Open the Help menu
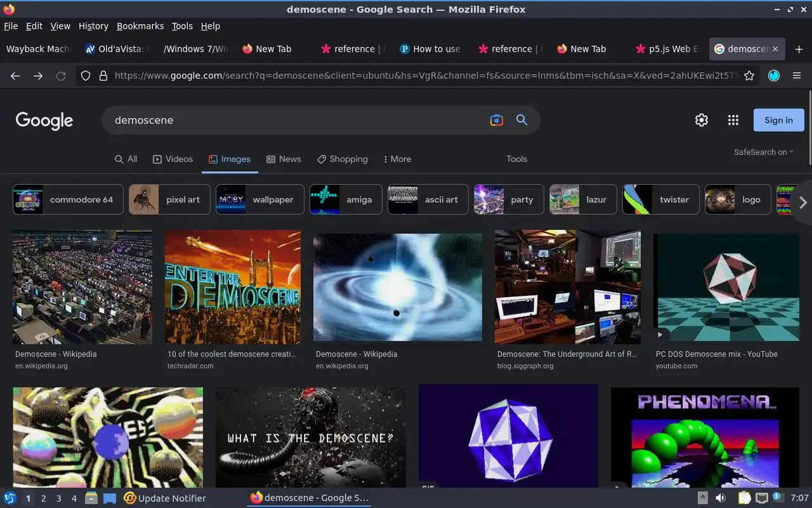 click(x=210, y=26)
